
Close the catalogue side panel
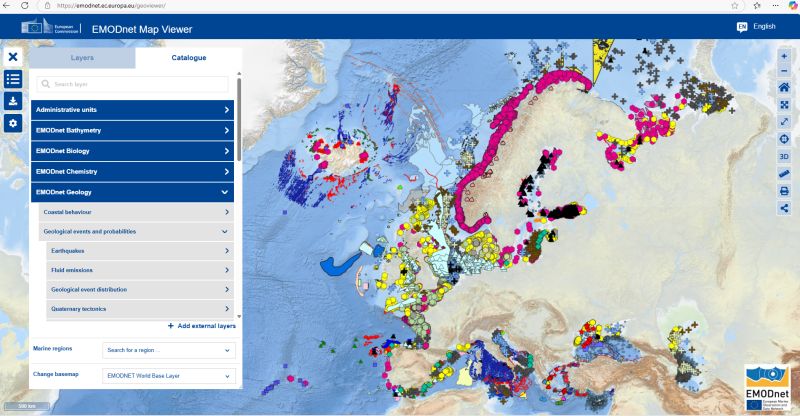13,57
